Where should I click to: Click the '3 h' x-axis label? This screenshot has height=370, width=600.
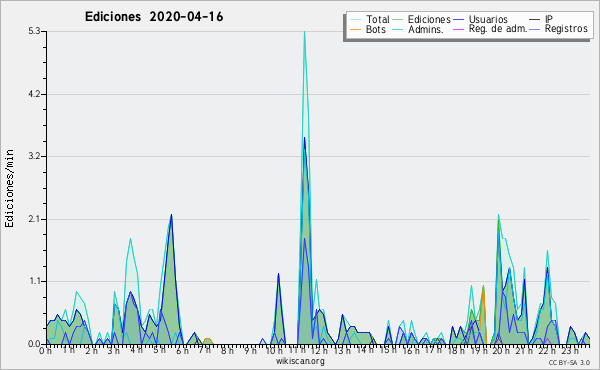click(x=113, y=350)
